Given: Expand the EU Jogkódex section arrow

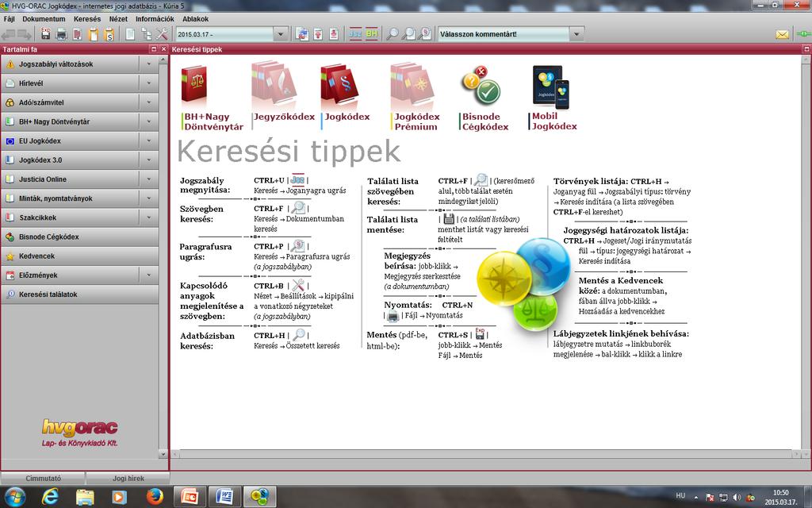Looking at the screenshot, I should [149, 140].
